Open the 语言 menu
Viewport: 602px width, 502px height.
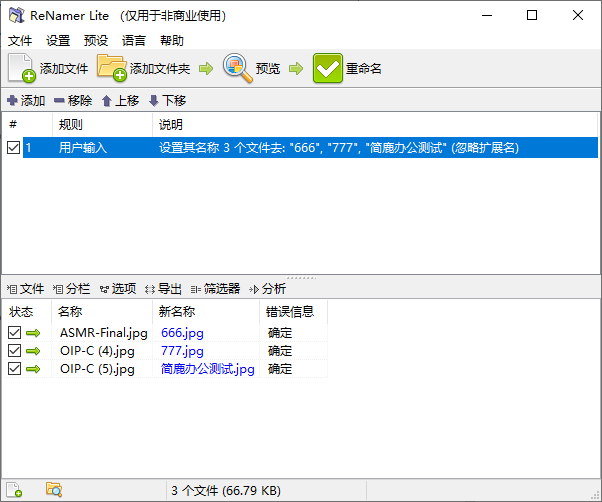click(134, 40)
